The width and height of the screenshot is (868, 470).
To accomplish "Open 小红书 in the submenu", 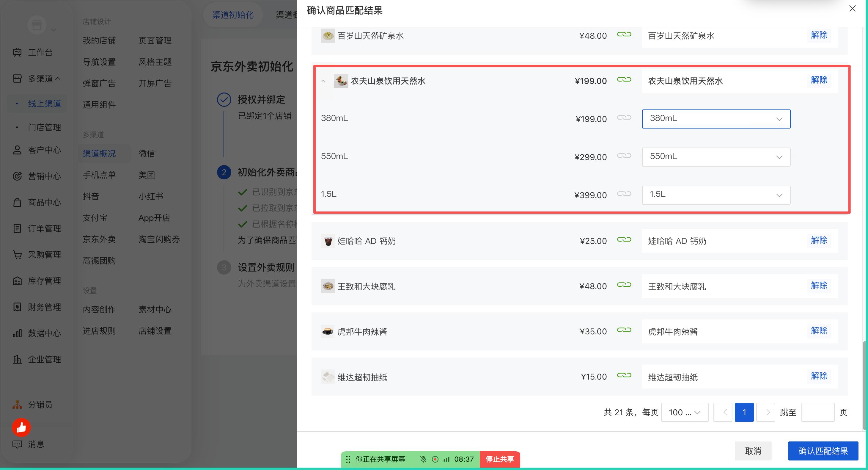I will click(151, 196).
